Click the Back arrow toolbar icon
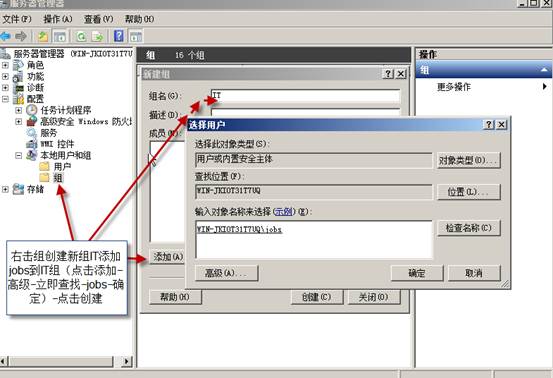Image resolution: width=553 pixels, height=378 pixels. 6,36
